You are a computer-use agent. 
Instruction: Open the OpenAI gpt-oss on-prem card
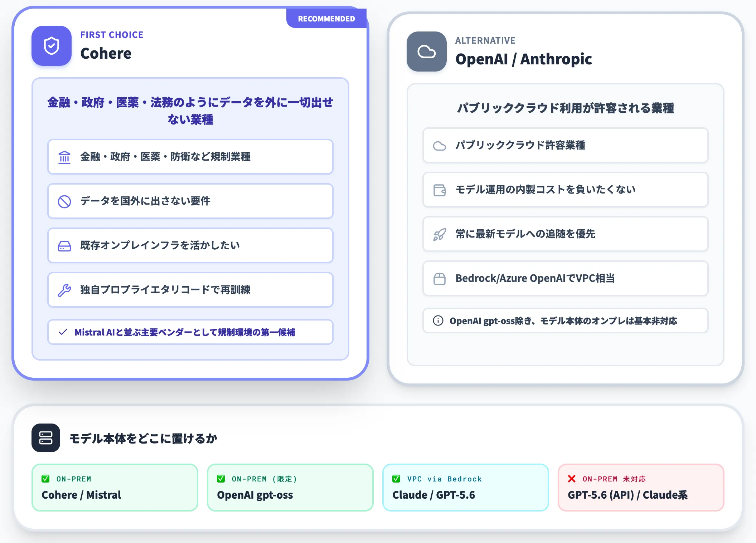290,488
